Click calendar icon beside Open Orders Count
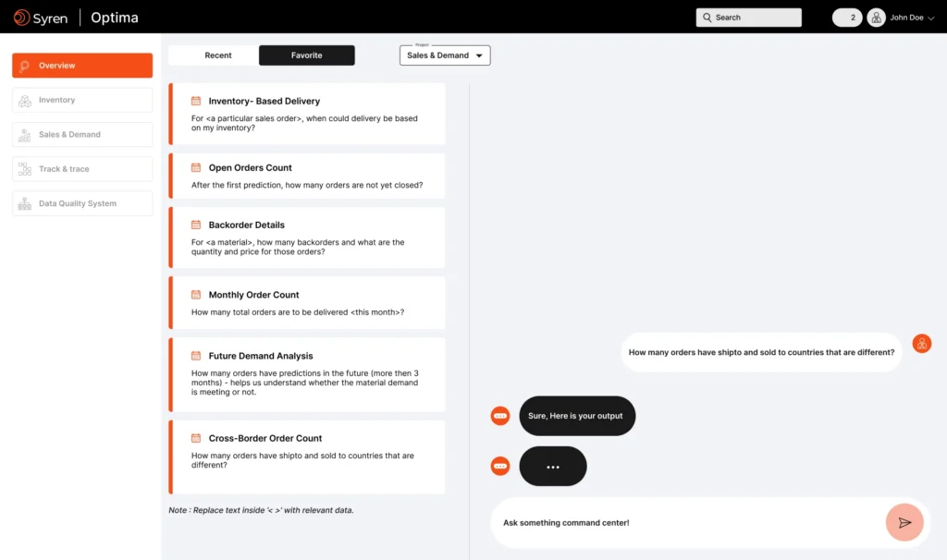Image resolution: width=947 pixels, height=560 pixels. (196, 168)
